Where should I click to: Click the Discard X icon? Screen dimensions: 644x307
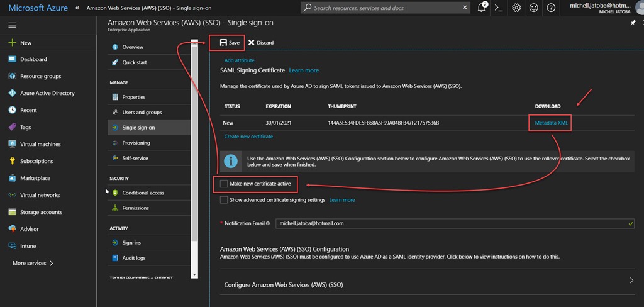coord(252,43)
